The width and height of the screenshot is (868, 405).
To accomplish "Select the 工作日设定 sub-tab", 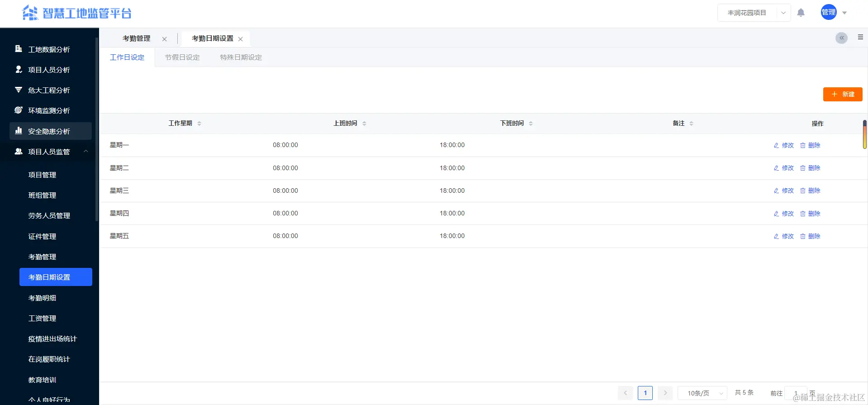I will [x=127, y=57].
